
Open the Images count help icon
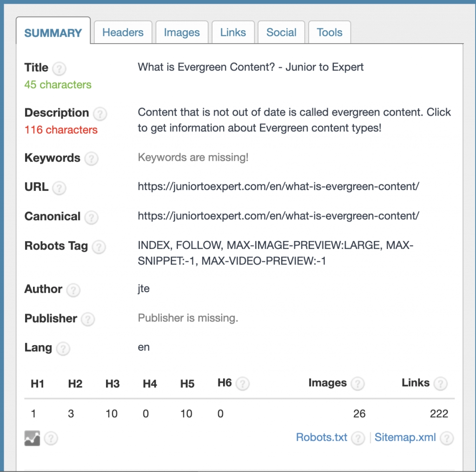[x=357, y=384]
